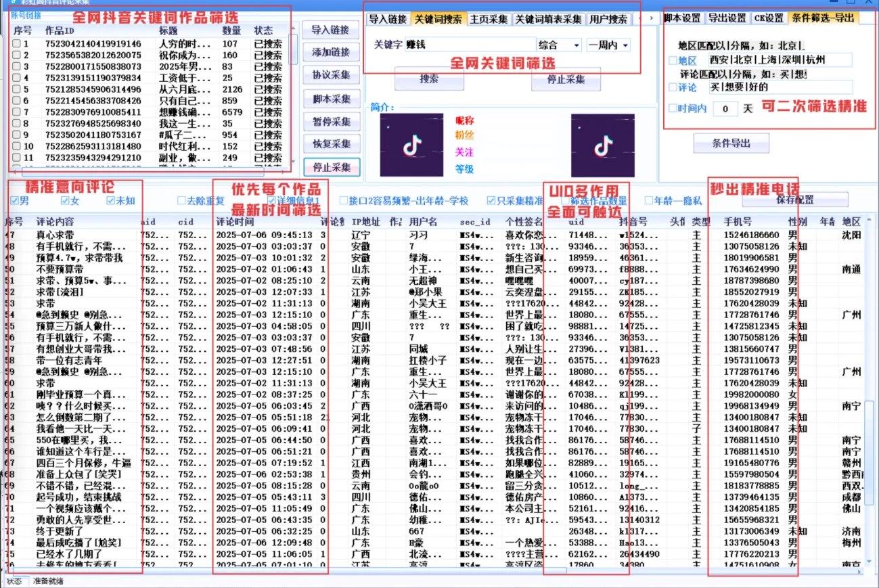Click the tab strip right scroll arrow
This screenshot has width=879, height=588.
651,18
